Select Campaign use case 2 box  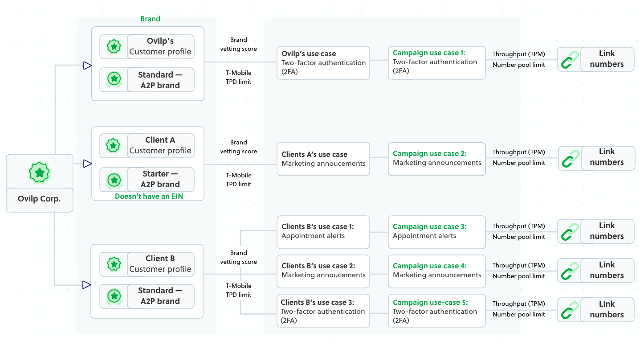pos(436,159)
